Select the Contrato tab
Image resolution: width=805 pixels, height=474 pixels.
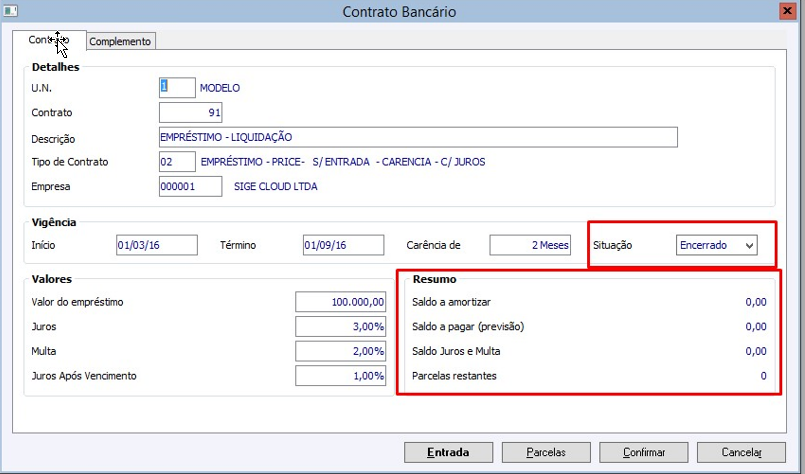coord(49,40)
